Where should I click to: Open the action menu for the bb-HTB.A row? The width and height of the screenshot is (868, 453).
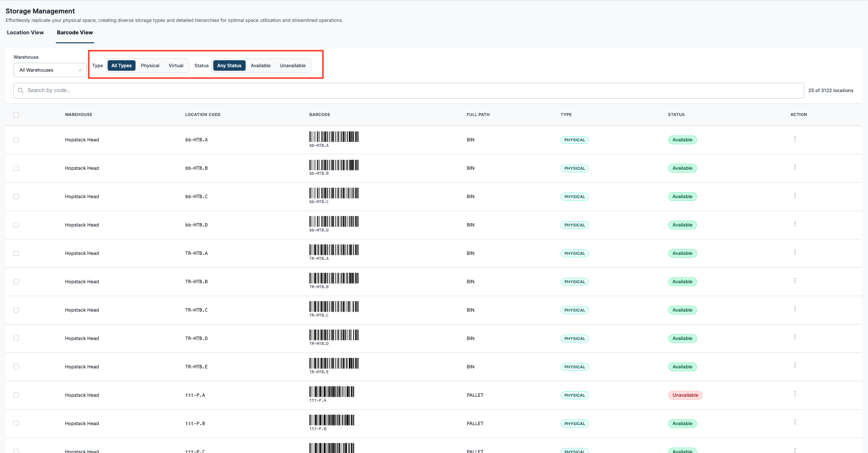(x=795, y=139)
